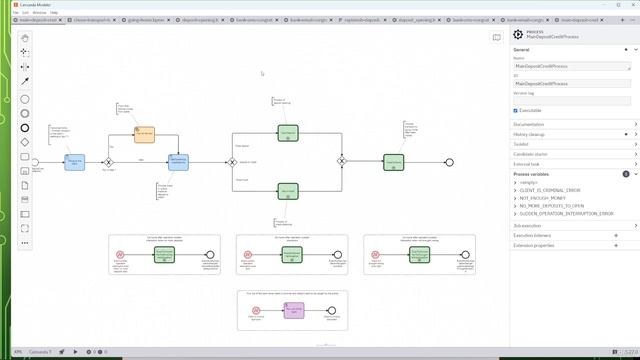Select the first blue task after start event
Screen dimensions: 640x360
[x=75, y=162]
